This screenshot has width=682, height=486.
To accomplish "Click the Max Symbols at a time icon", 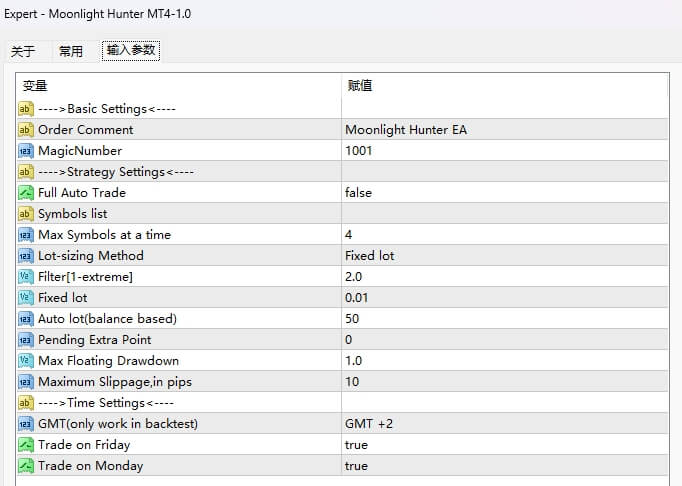I will (26, 235).
